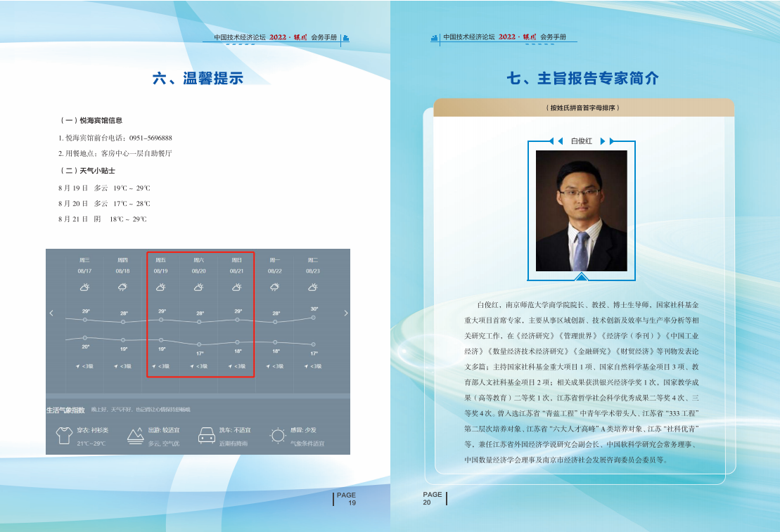Click the 生活气象指数 label
Screen dimensions: 780x532
65,410
